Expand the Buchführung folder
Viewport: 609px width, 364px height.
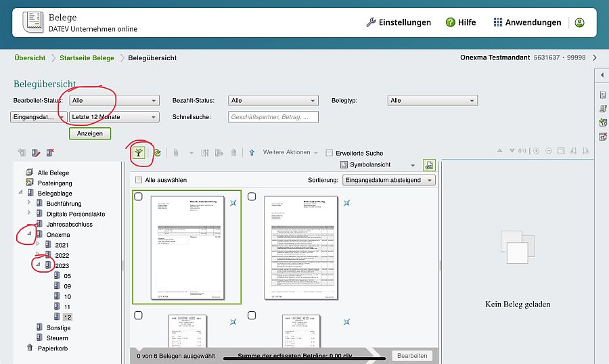(28, 202)
